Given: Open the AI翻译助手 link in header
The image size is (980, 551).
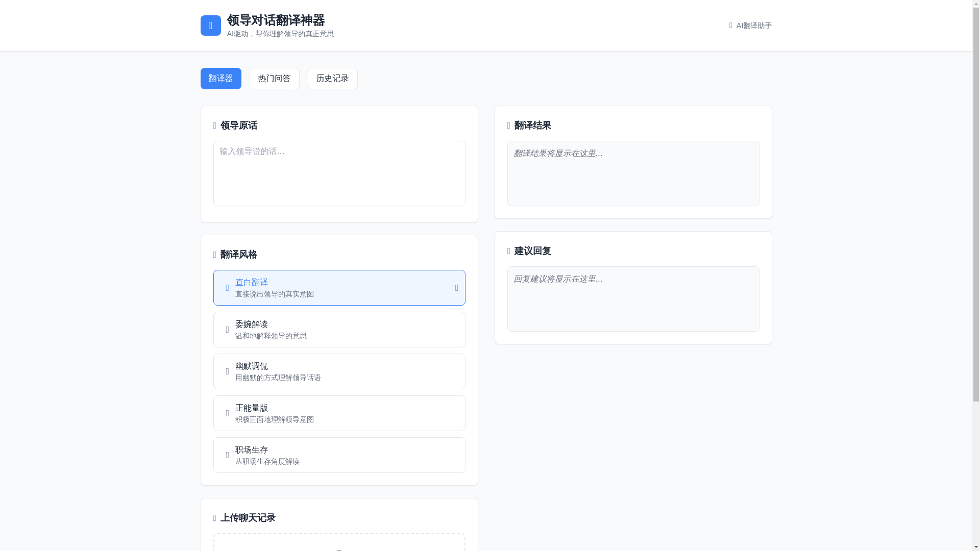Looking at the screenshot, I should coord(750,26).
